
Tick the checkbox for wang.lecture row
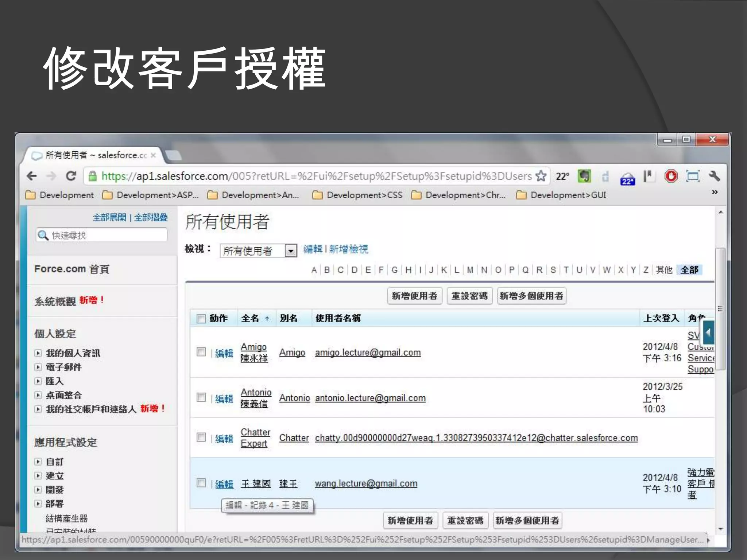coord(201,483)
